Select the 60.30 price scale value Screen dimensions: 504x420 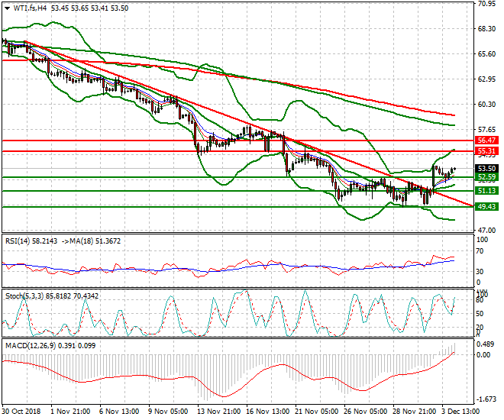pos(486,105)
